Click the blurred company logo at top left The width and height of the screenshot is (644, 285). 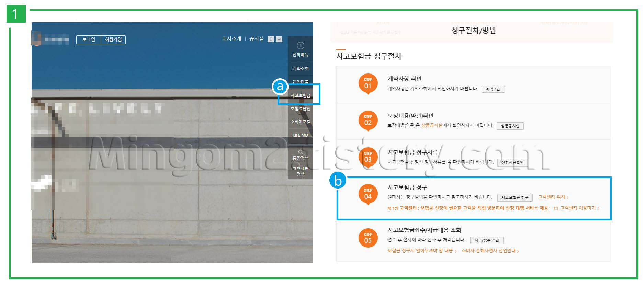tap(50, 39)
